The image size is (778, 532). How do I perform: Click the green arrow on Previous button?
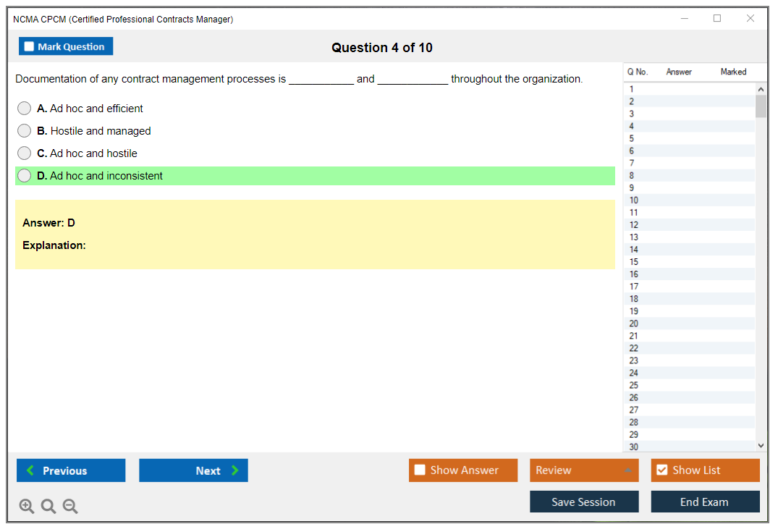click(30, 470)
